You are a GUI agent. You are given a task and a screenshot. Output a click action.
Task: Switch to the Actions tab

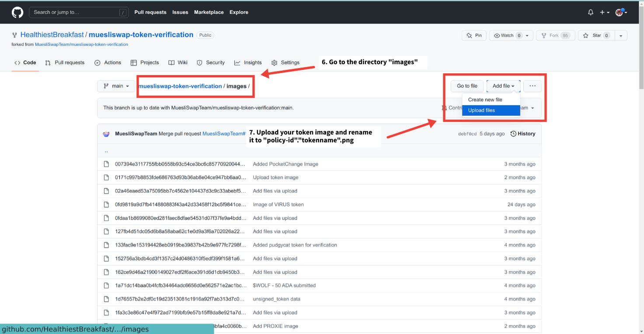[108, 62]
